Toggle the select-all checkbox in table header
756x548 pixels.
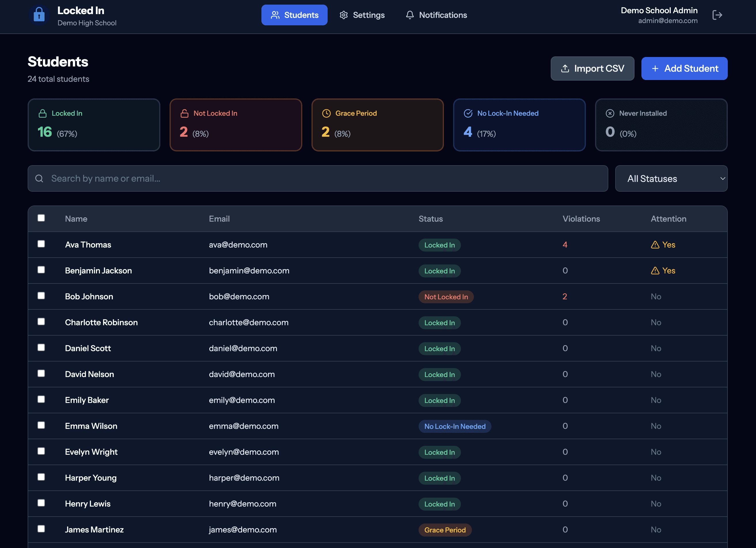pyautogui.click(x=41, y=218)
